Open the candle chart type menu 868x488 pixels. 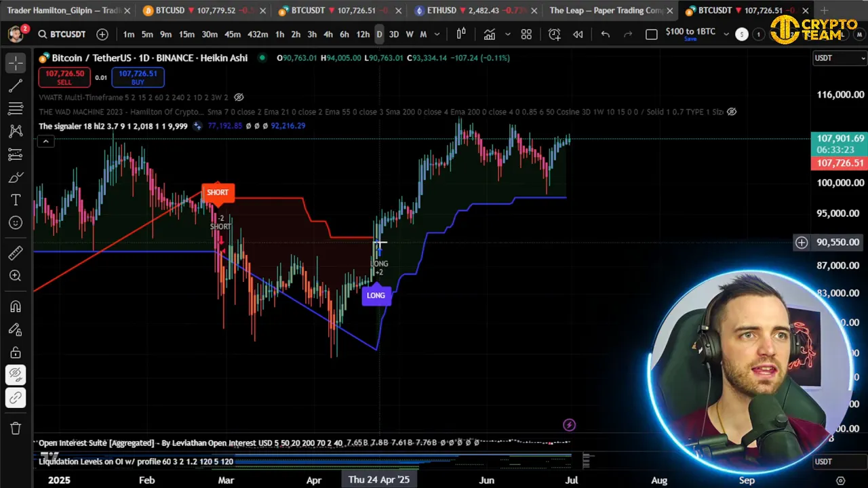(x=461, y=35)
